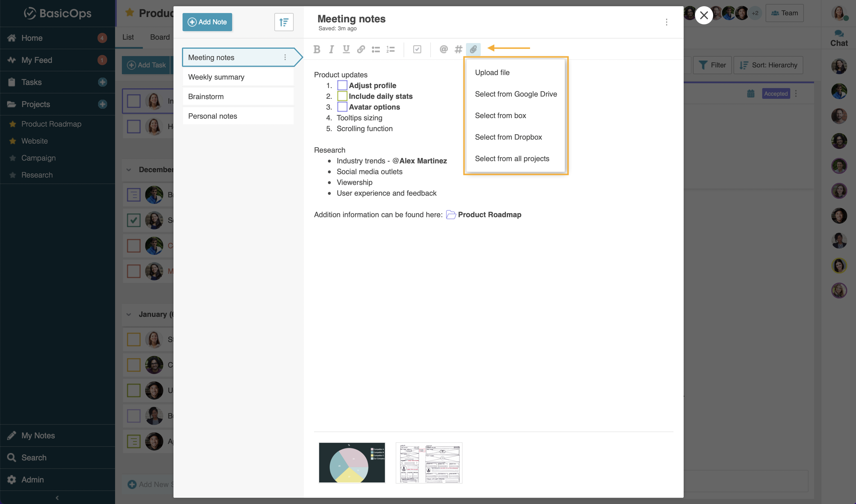
Task: Open the @ mention picker
Action: (444, 49)
